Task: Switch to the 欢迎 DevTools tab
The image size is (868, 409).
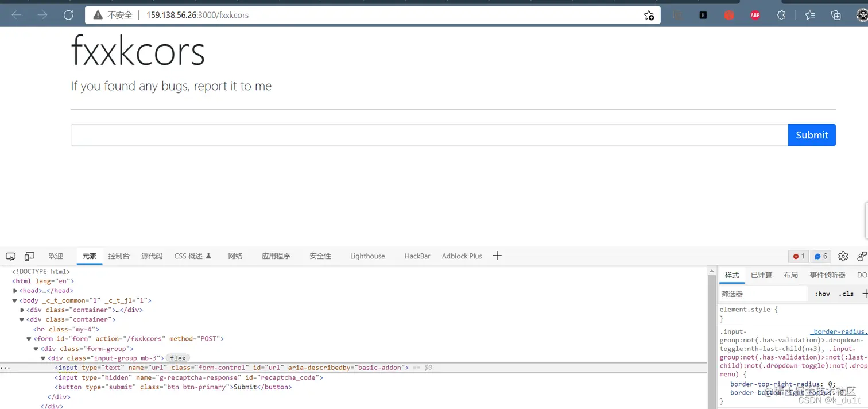Action: coord(56,256)
